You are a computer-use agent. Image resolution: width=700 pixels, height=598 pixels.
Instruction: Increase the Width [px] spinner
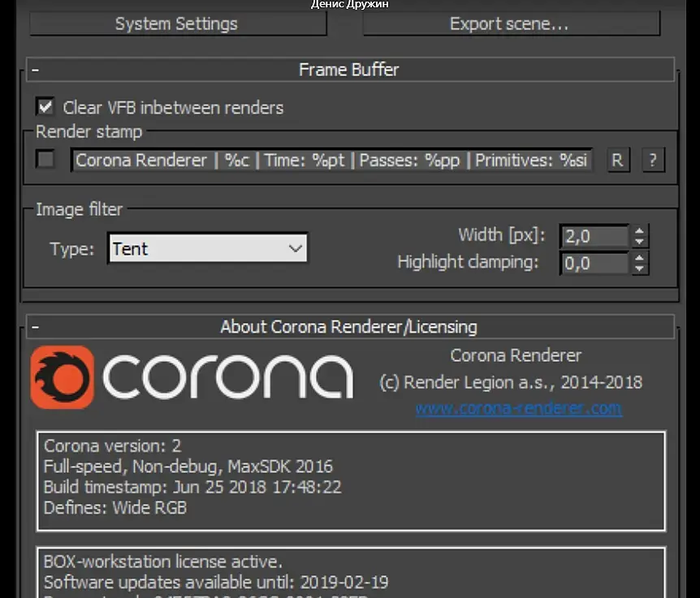[639, 231]
